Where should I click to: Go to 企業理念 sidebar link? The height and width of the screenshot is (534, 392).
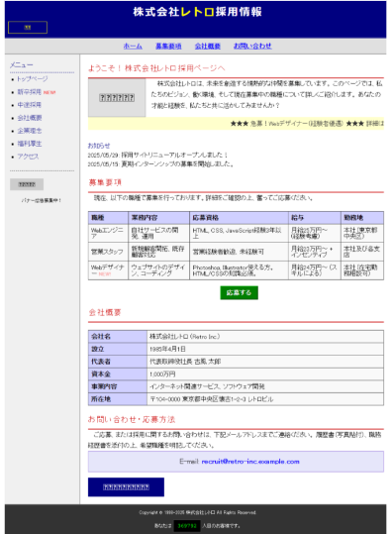[30, 131]
